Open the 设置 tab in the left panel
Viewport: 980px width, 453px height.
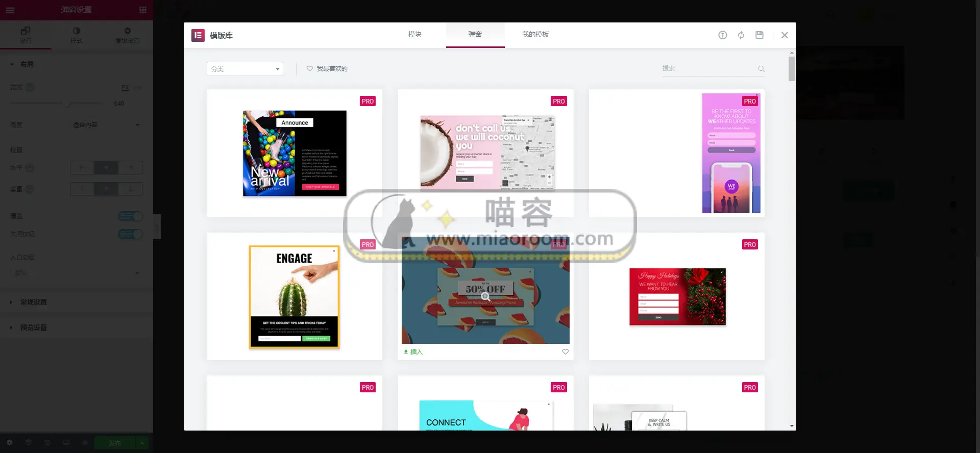point(26,35)
